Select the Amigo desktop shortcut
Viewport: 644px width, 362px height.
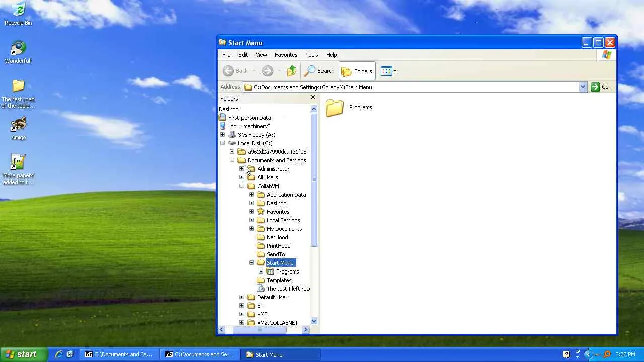[18, 129]
